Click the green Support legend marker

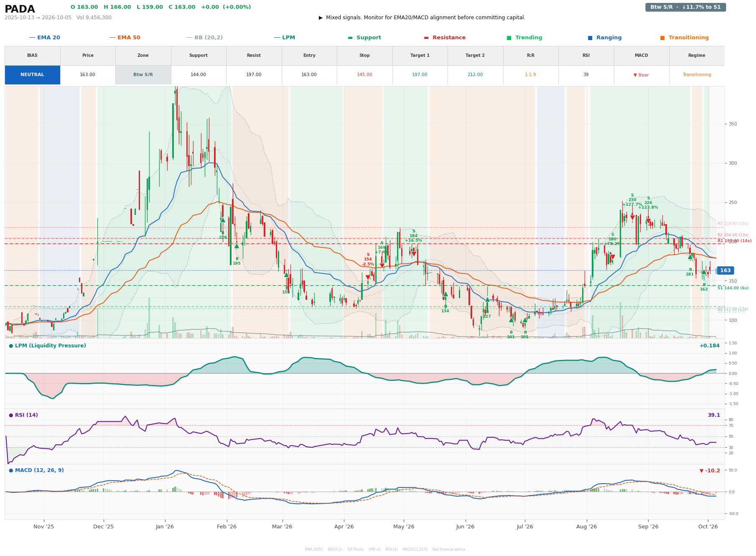point(350,38)
